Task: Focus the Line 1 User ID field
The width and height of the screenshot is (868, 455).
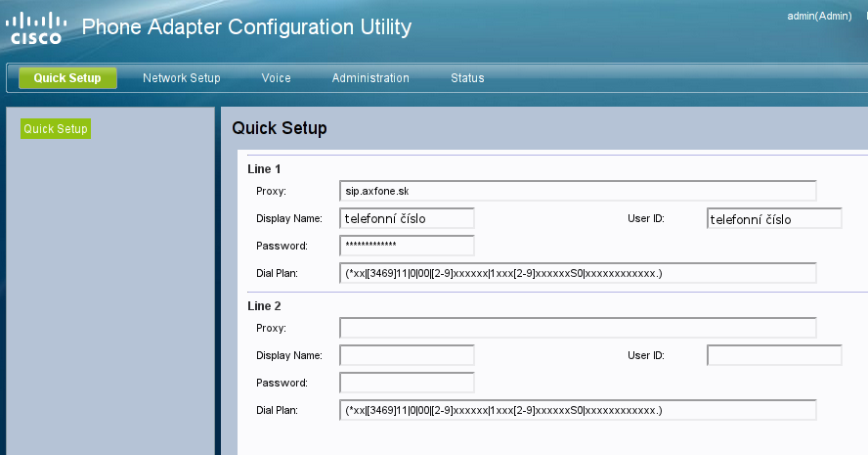Action: coord(774,218)
